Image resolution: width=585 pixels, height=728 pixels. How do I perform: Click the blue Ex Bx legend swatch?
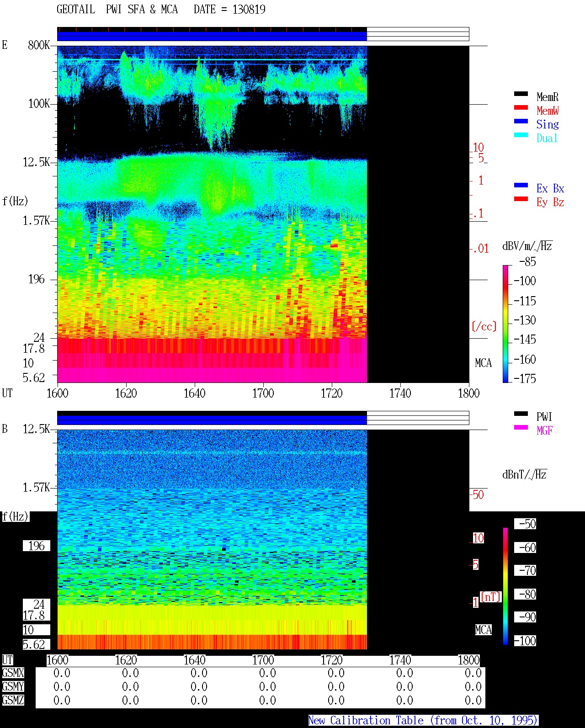click(x=521, y=186)
